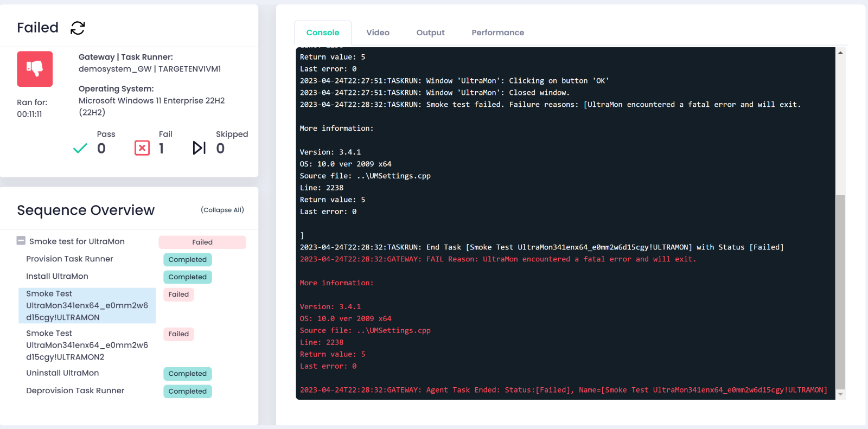Viewport: 868px width, 429px height.
Task: Switch to the Performance tab
Action: point(497,33)
